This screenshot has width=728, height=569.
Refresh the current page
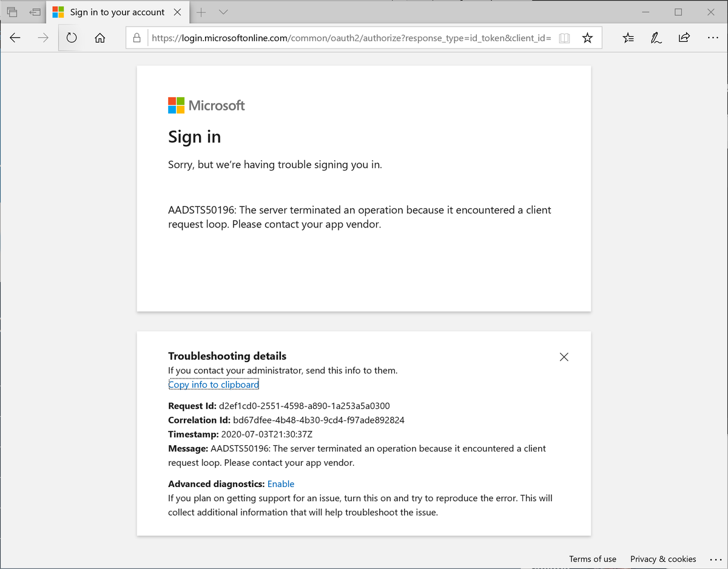tap(72, 38)
